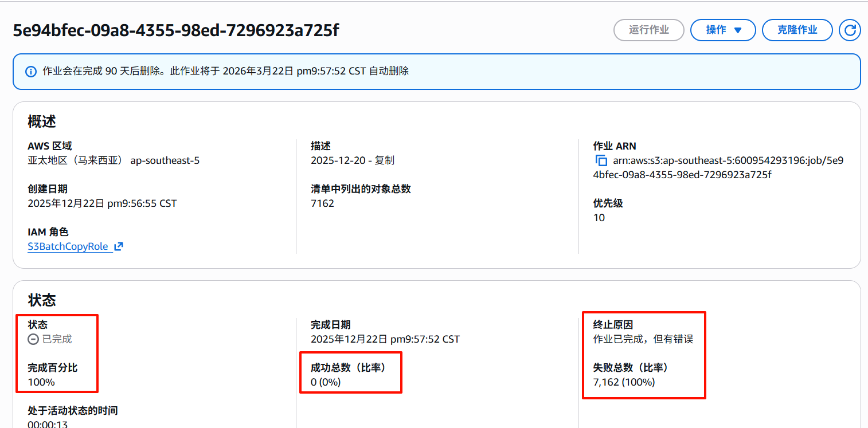Click the completion date 2025年12月22日 pm9:57:52 CST
The width and height of the screenshot is (868, 428).
(x=385, y=339)
